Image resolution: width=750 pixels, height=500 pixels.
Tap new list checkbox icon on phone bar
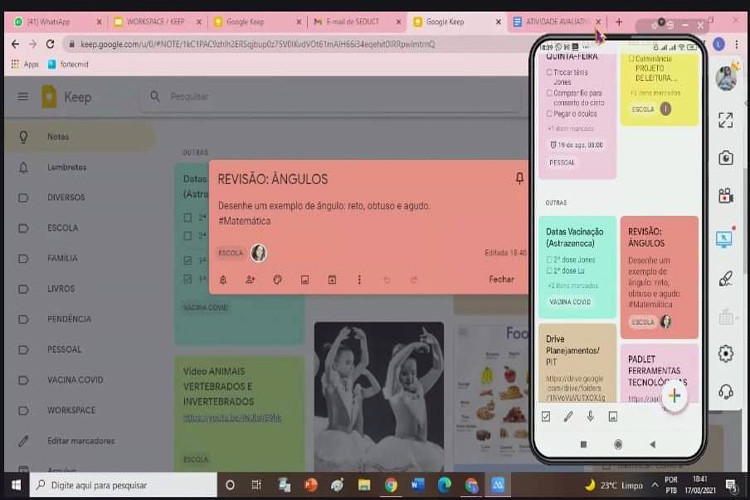click(546, 417)
